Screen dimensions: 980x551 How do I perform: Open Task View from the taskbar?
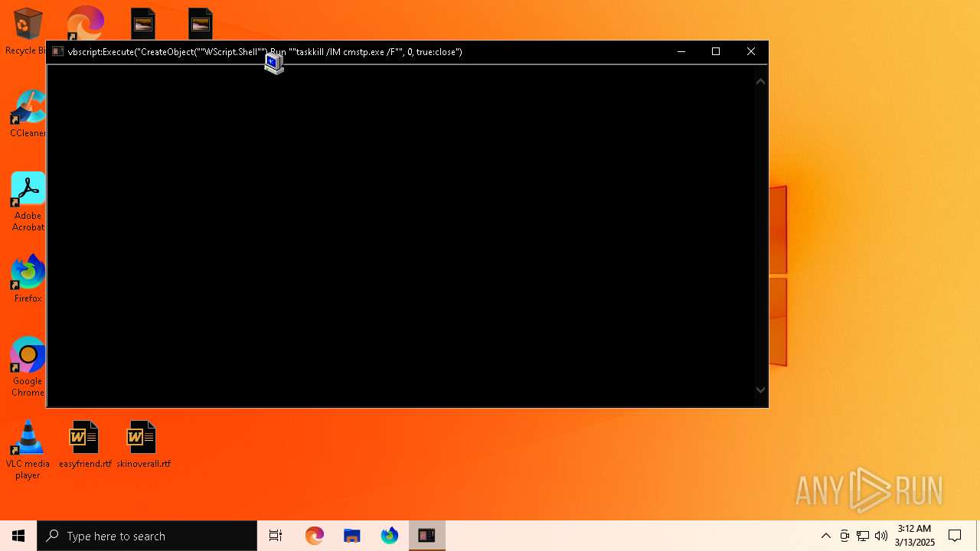276,536
